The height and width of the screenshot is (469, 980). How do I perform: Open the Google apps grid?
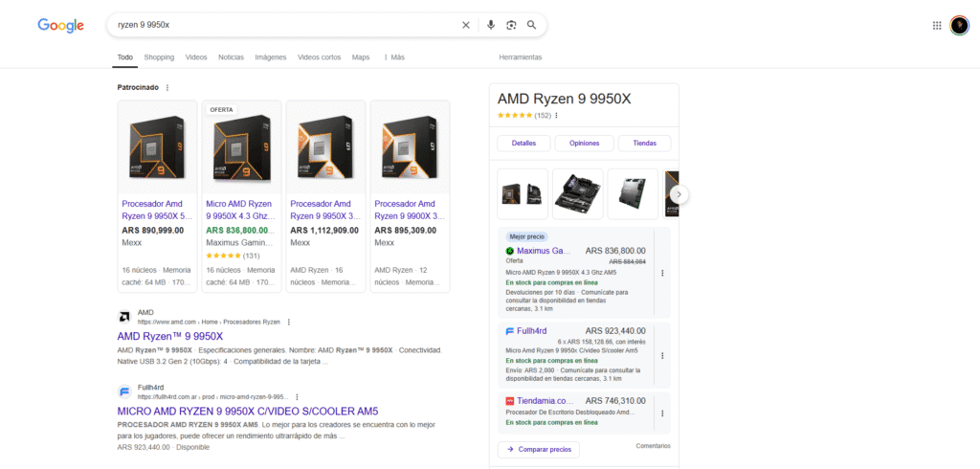[x=937, y=26]
